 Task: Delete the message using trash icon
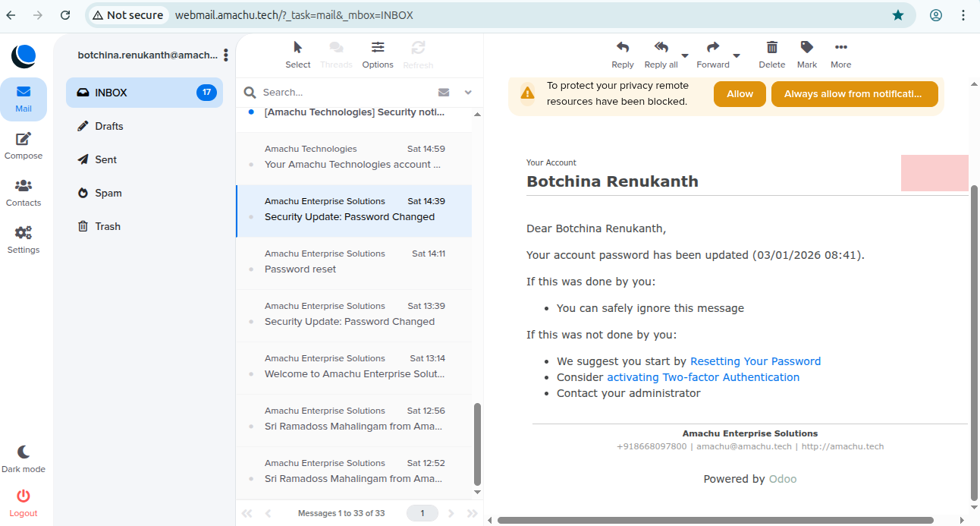[x=771, y=48]
